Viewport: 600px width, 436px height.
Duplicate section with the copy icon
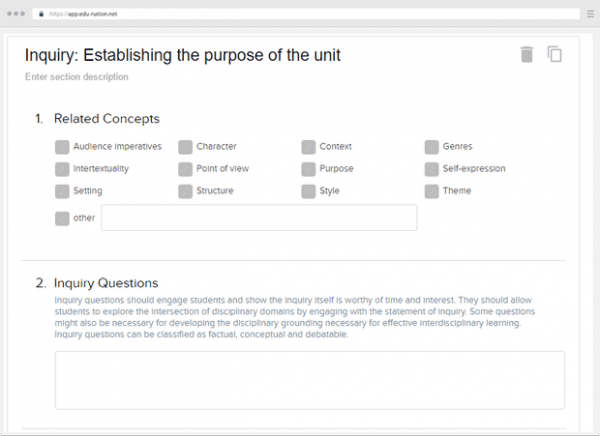(x=555, y=55)
